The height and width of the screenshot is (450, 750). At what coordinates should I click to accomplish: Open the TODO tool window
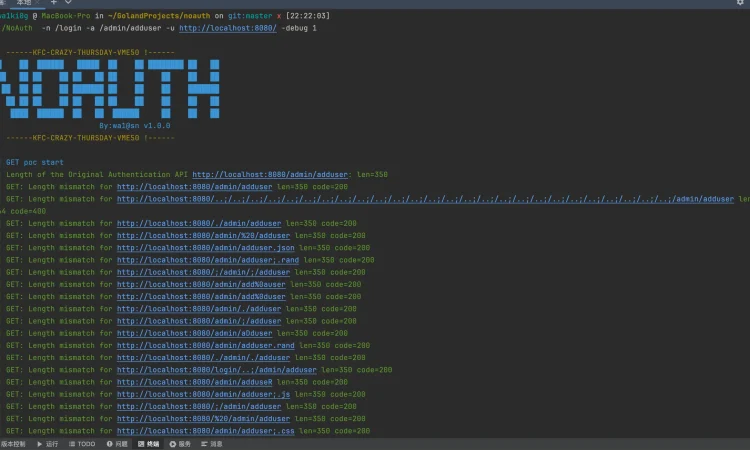(x=82, y=444)
